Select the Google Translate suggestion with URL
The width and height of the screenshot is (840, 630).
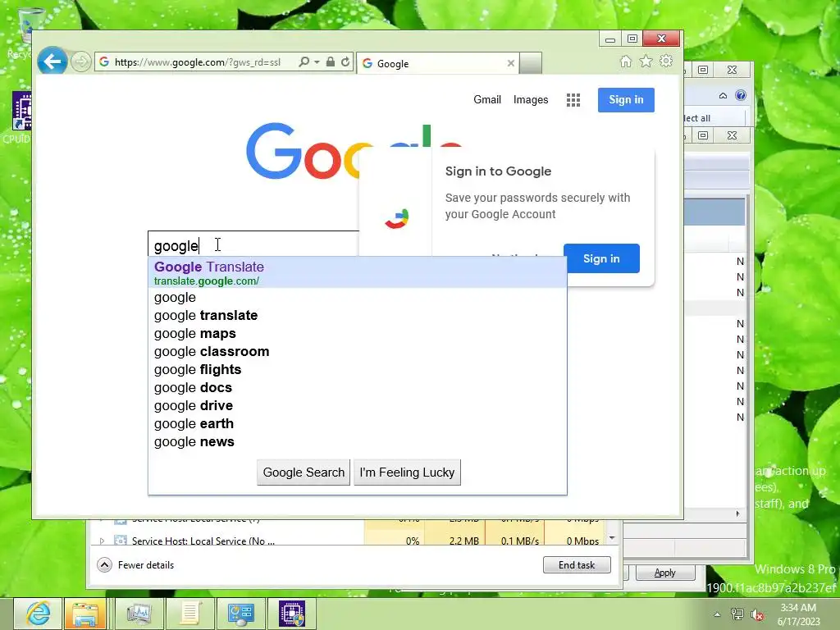pyautogui.click(x=358, y=272)
